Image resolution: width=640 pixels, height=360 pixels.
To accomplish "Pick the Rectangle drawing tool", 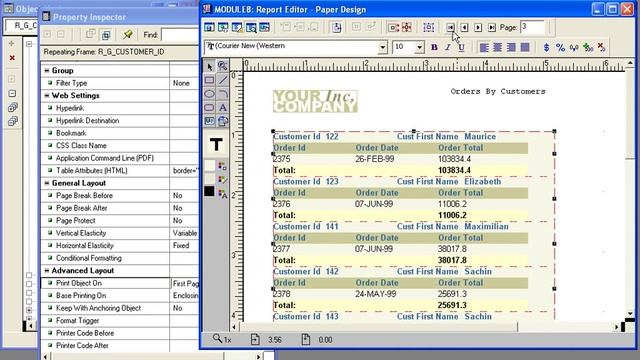I will point(209,80).
